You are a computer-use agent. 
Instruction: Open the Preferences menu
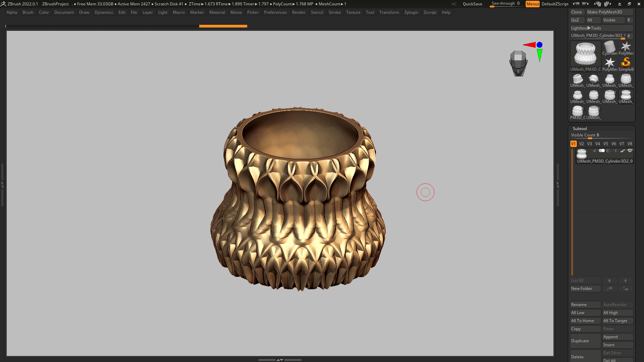pos(275,12)
